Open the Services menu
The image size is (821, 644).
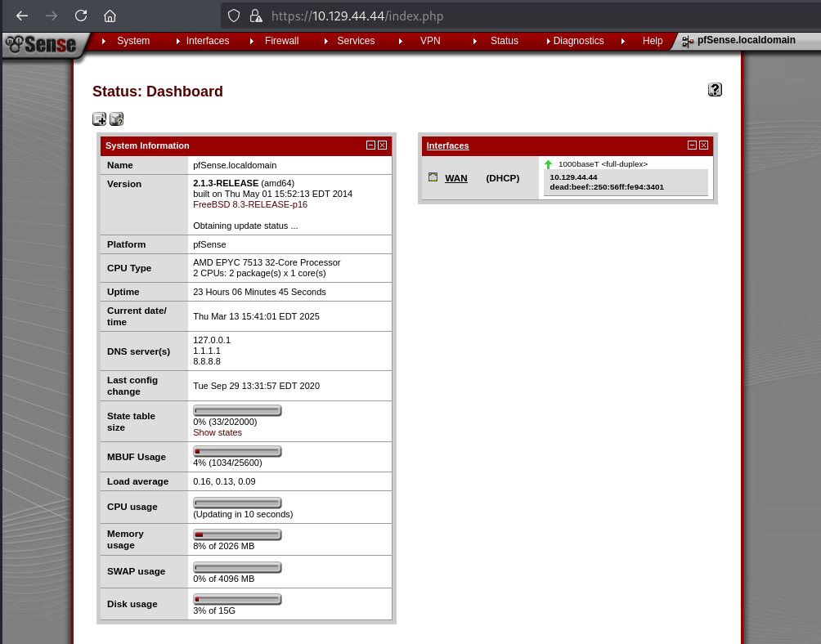pos(356,41)
